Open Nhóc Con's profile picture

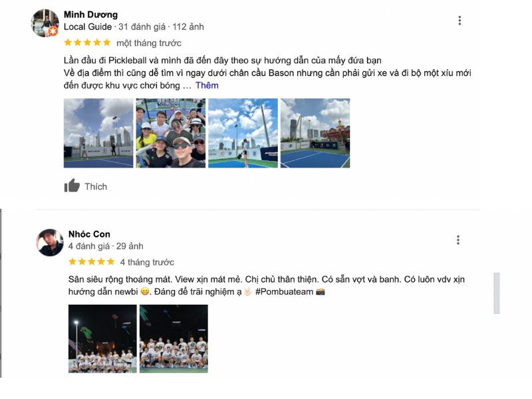(x=50, y=242)
